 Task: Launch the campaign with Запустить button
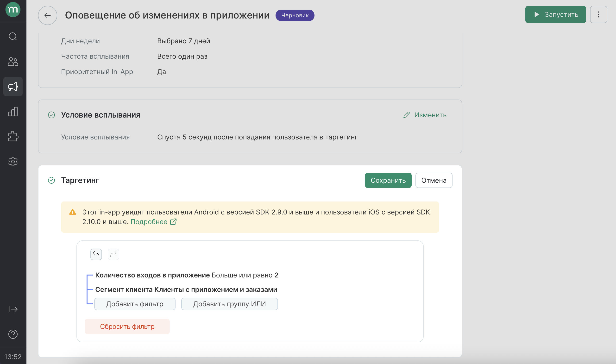555,14
